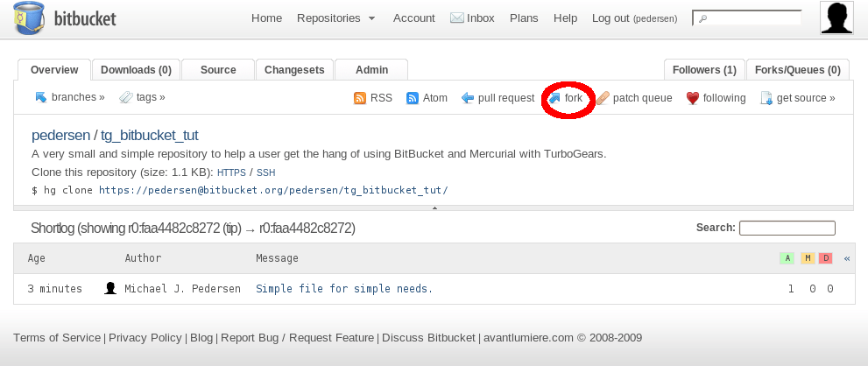Screen dimensions: 868x366
Task: Open the 'Simple file for simple needs.' commit
Action: tap(344, 288)
